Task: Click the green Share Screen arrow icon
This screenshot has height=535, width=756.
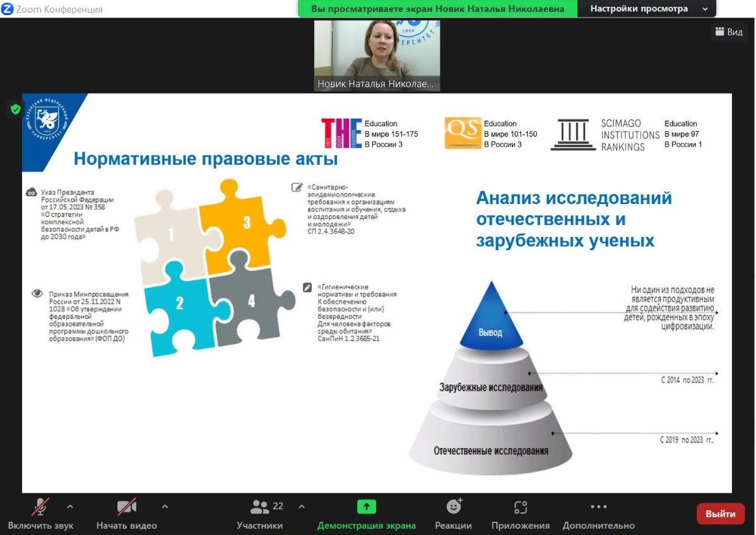Action: click(x=366, y=507)
